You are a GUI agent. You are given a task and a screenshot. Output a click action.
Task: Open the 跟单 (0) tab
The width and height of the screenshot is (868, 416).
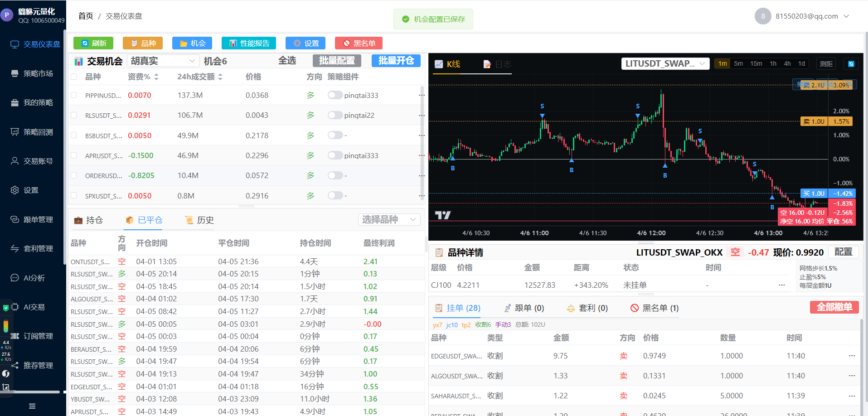click(x=524, y=308)
